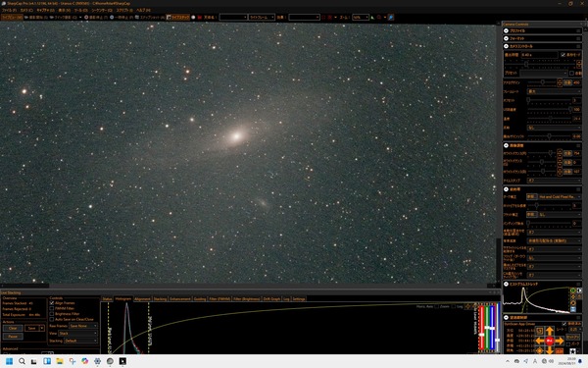Open the Raw Frames Save None dropdown
The height and width of the screenshot is (368, 588).
click(x=83, y=326)
